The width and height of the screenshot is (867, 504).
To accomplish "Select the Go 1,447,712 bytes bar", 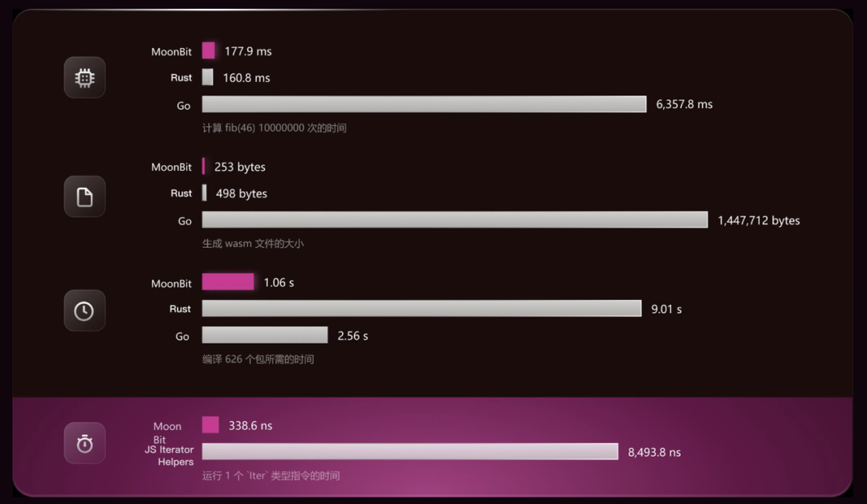I will [455, 219].
